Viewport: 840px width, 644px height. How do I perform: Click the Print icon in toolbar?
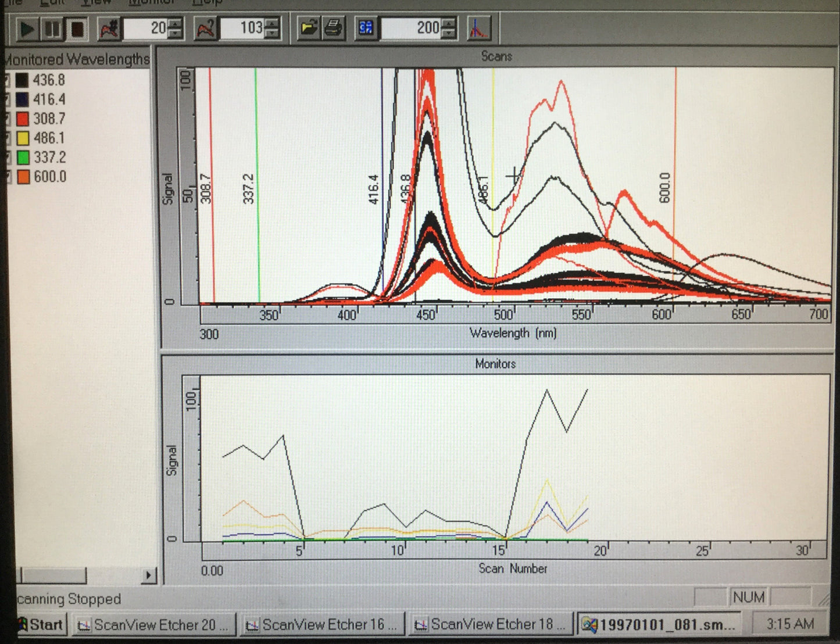(x=333, y=28)
